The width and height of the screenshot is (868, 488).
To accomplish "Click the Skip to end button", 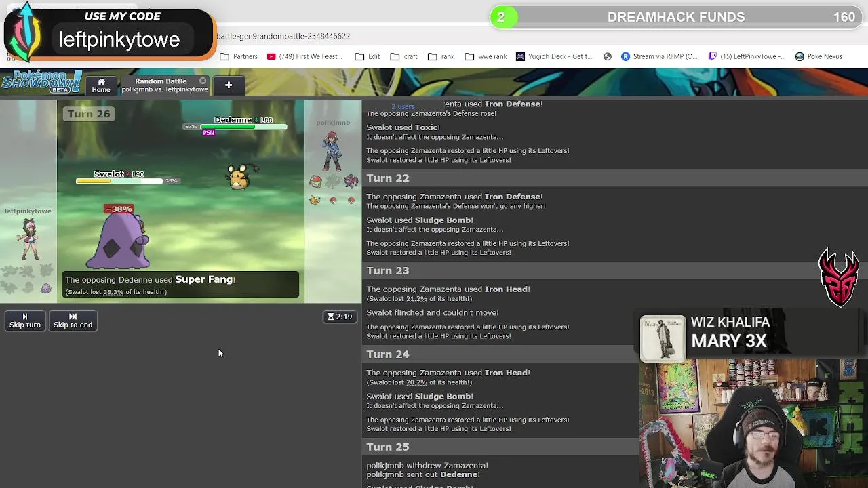I will [73, 321].
